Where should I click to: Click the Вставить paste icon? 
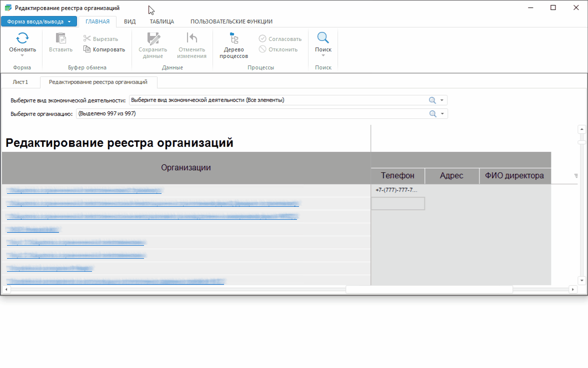[x=60, y=39]
